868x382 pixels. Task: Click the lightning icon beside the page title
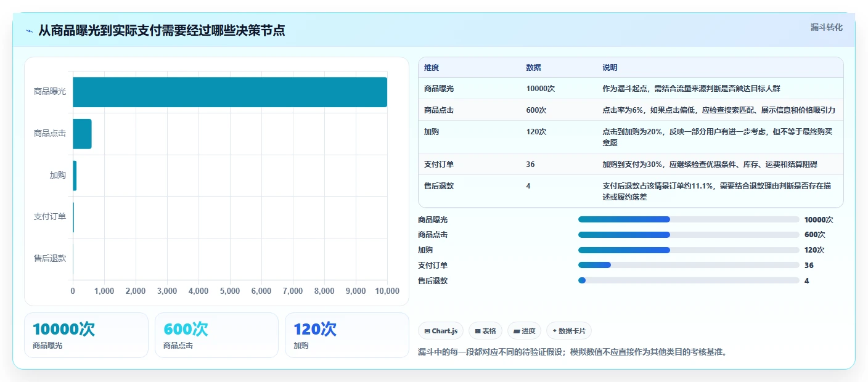point(30,31)
